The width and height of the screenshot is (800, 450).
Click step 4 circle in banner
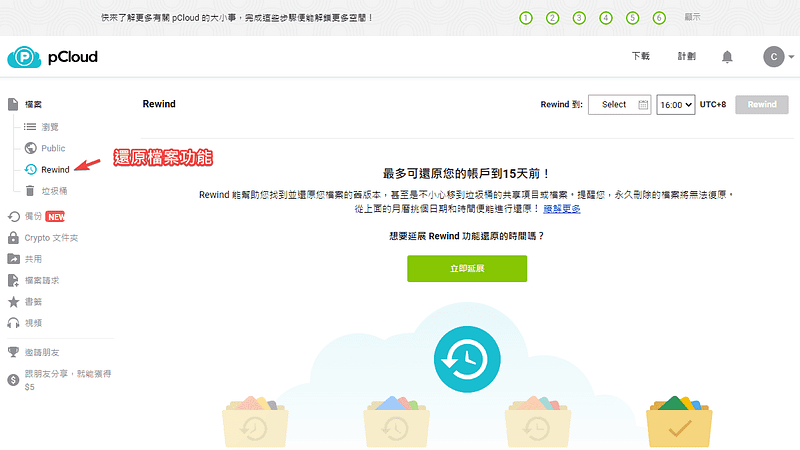tap(606, 18)
